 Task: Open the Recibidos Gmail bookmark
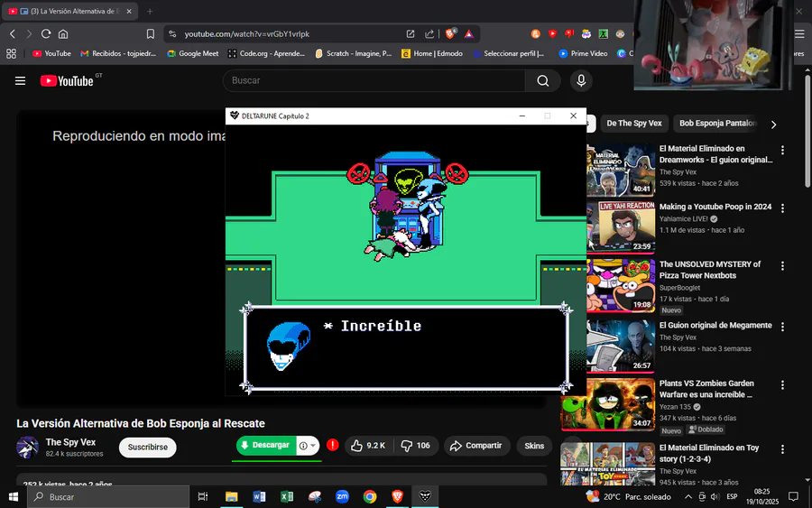[x=118, y=53]
